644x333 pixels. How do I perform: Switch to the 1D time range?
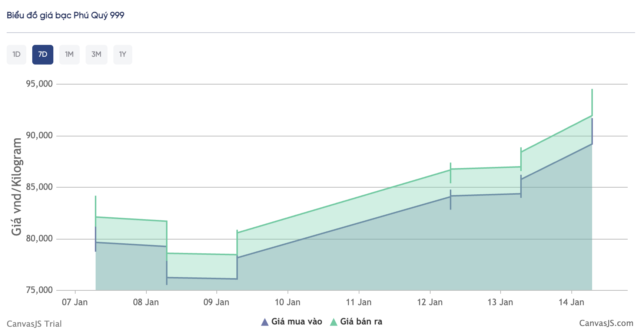pos(16,55)
